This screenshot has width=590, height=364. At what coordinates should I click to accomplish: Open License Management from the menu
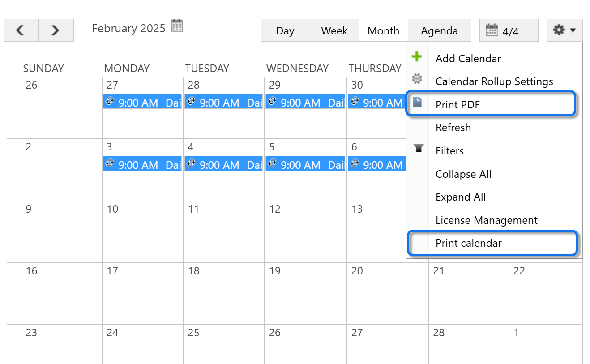click(x=487, y=220)
